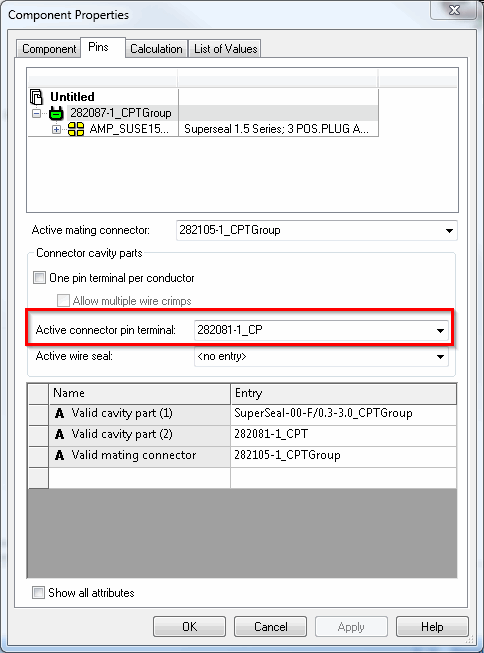
Task: Switch to the Calculation tab
Action: pyautogui.click(x=156, y=49)
